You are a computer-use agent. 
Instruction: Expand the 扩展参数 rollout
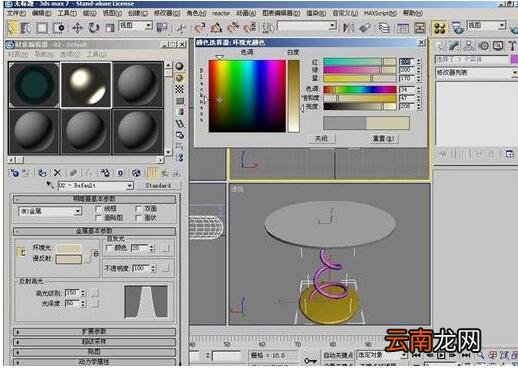(x=94, y=332)
